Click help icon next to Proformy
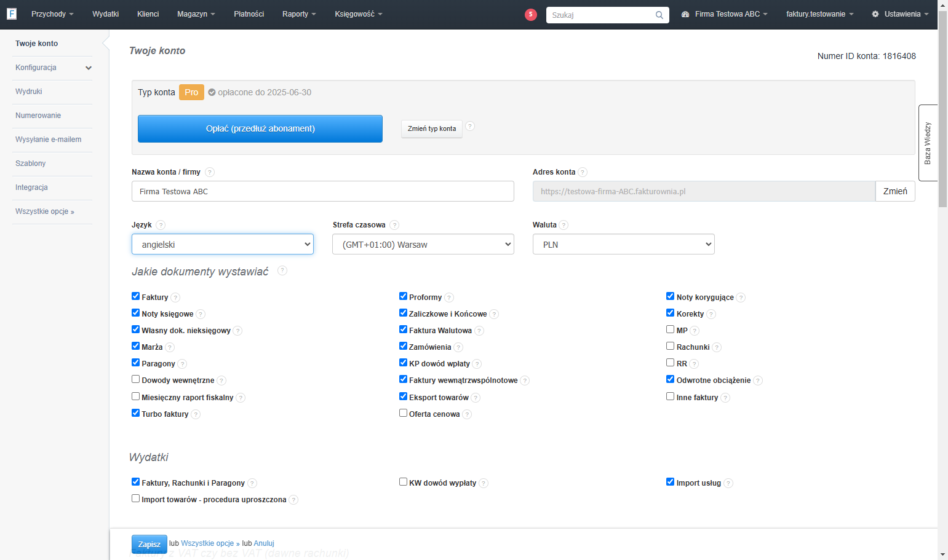Image resolution: width=948 pixels, height=560 pixels. coord(449,298)
